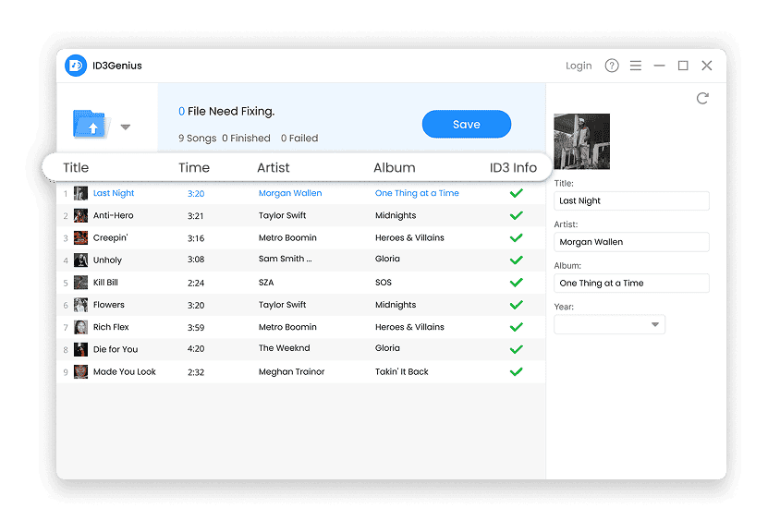Click into the Title input field

(631, 200)
